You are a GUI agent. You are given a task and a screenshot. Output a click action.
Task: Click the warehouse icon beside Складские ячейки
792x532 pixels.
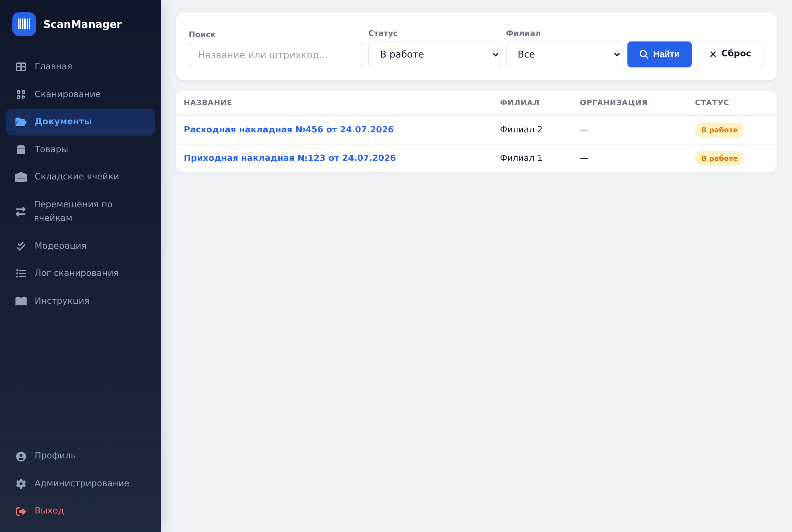pyautogui.click(x=21, y=177)
